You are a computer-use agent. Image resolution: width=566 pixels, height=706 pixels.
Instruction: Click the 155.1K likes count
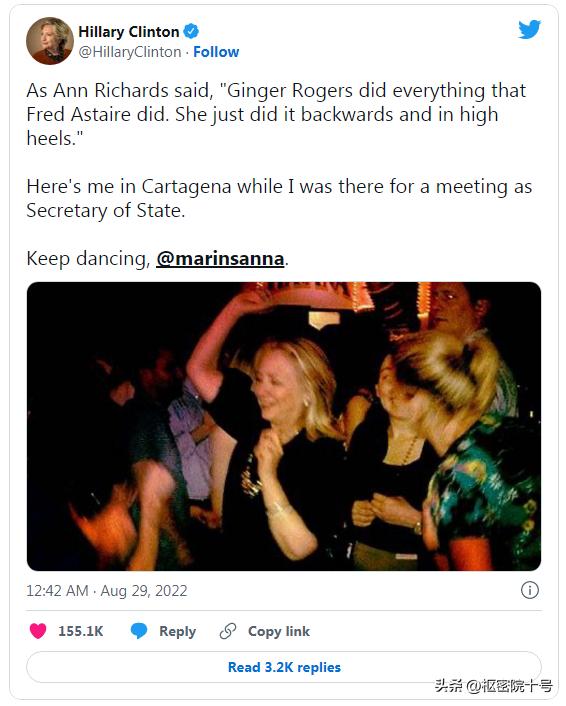click(81, 631)
